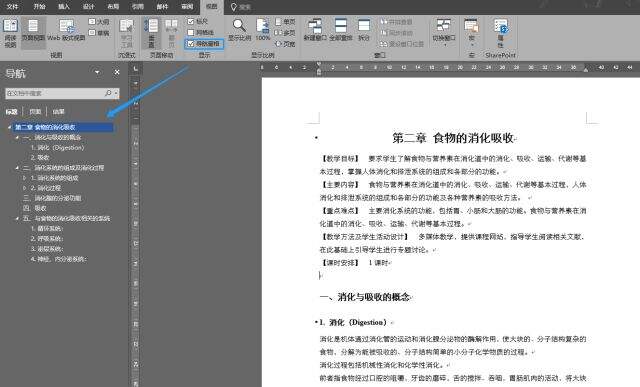The height and width of the screenshot is (387, 640).
Task: Jump to 1. 消化 (Digestion) in navigation
Action: 57,147
